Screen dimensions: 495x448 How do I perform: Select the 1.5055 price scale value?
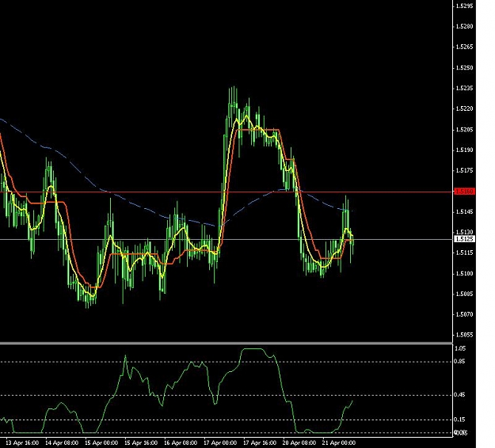tap(464, 335)
